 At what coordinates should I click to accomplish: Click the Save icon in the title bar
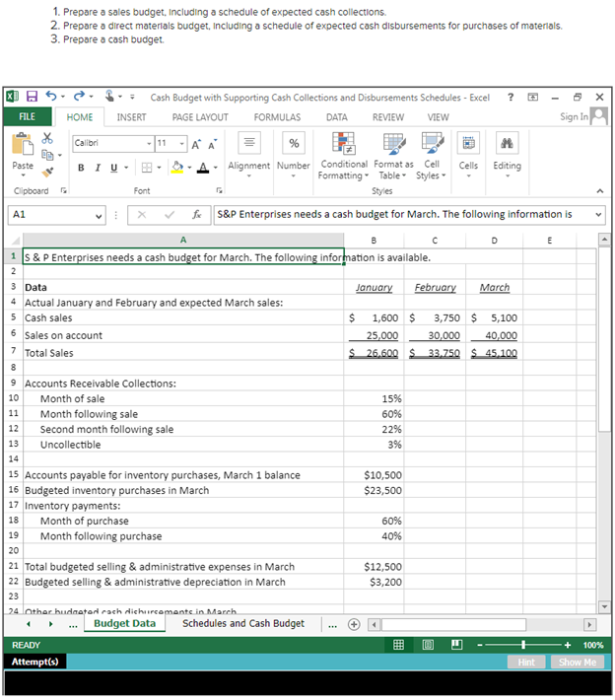pos(32,97)
